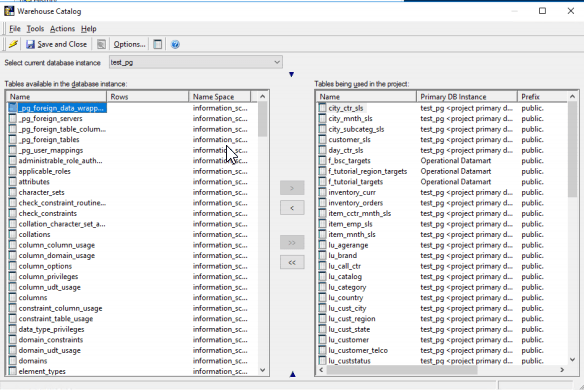Select the lu_customer_telco project table
The image size is (584, 392).
(358, 350)
